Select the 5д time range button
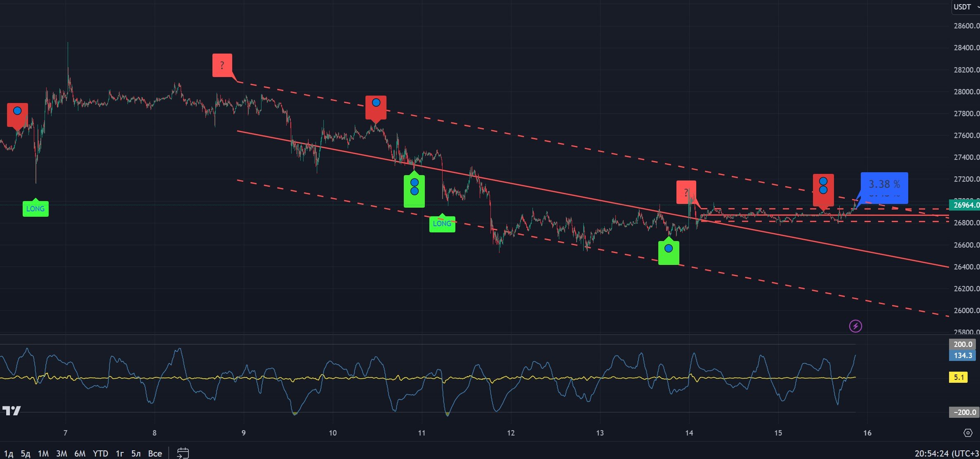 (x=26, y=454)
